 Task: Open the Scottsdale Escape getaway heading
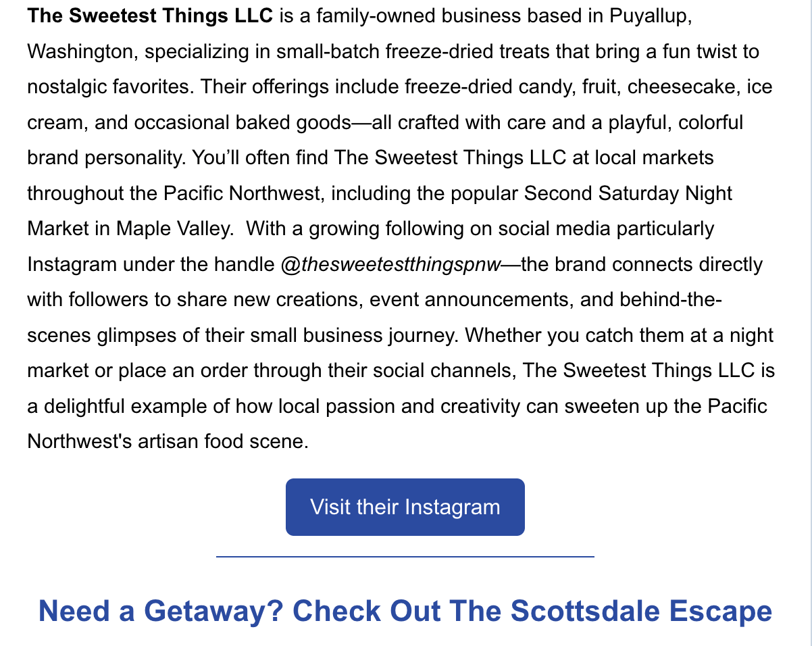(405, 611)
